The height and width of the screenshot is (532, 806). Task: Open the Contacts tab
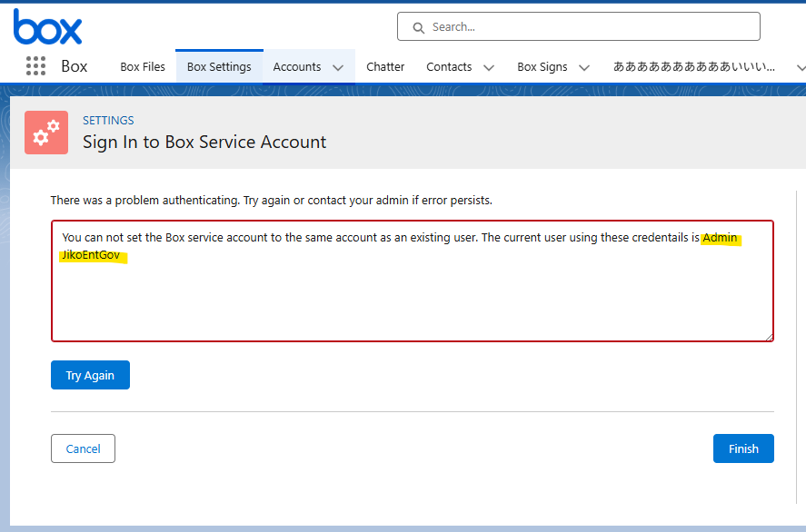[449, 66]
